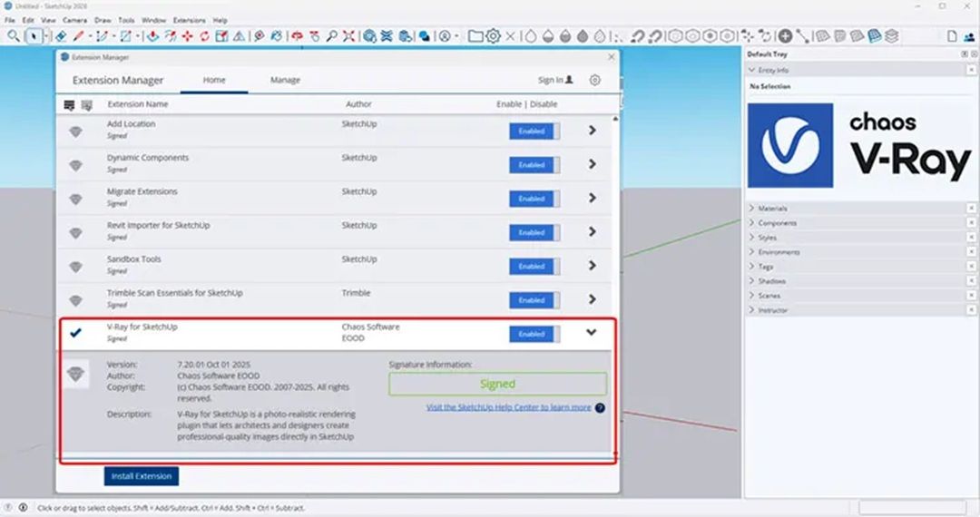Uncheck the V-Ray for SketchUp row checkmark
Screen dimensions: 980x517
point(75,333)
